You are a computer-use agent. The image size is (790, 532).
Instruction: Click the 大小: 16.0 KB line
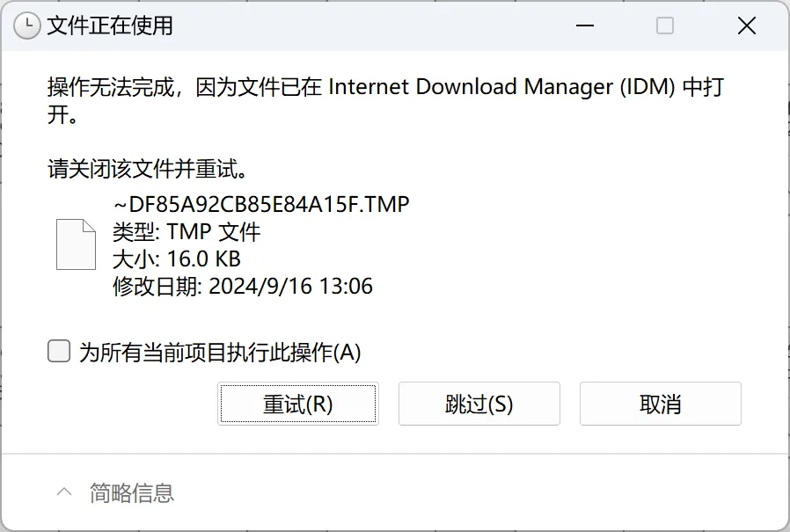[177, 259]
